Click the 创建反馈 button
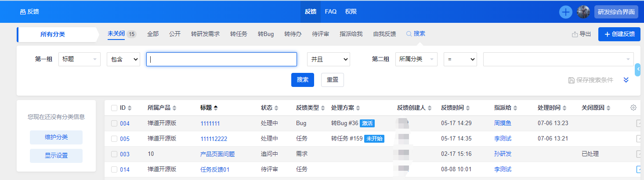The height and width of the screenshot is (180, 644). (x=619, y=34)
